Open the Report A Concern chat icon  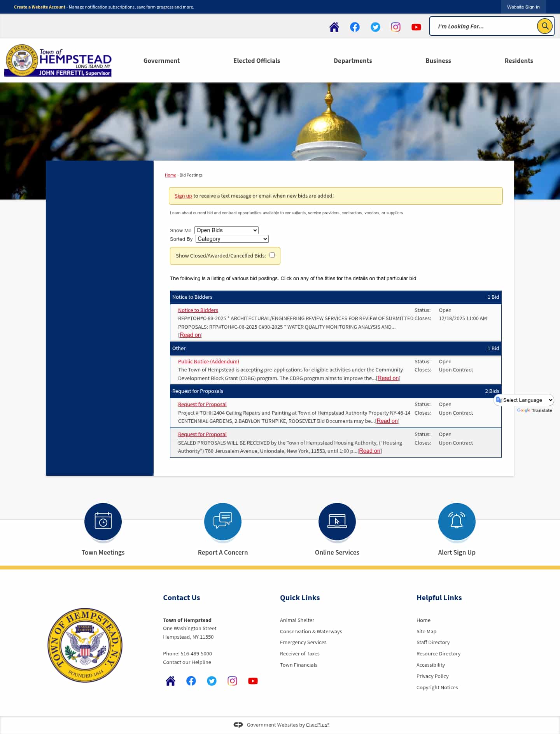(223, 522)
